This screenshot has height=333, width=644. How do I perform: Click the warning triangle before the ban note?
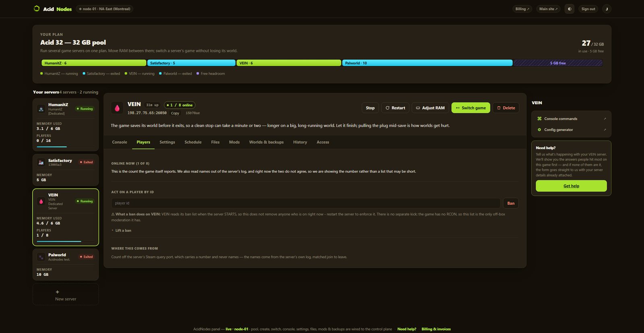(x=113, y=214)
